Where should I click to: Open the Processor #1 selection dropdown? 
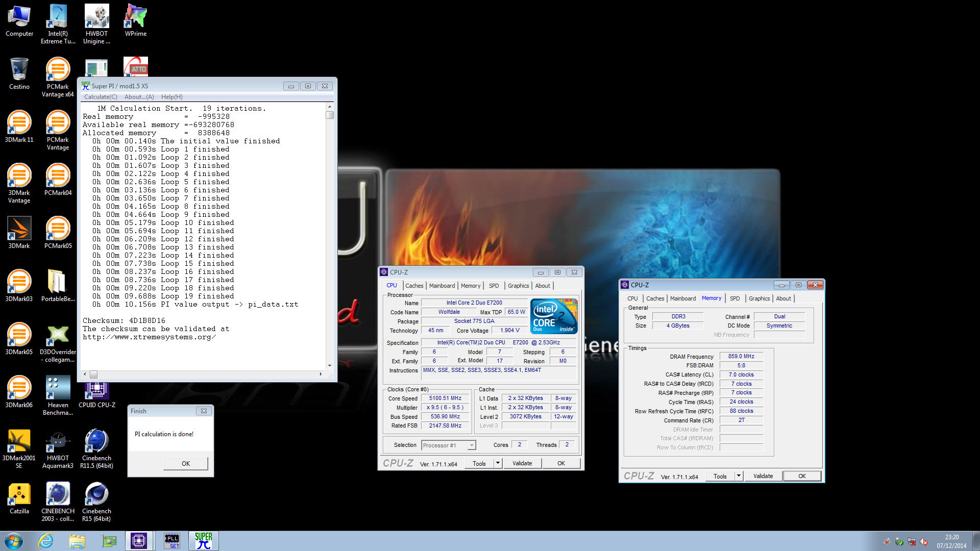(449, 445)
